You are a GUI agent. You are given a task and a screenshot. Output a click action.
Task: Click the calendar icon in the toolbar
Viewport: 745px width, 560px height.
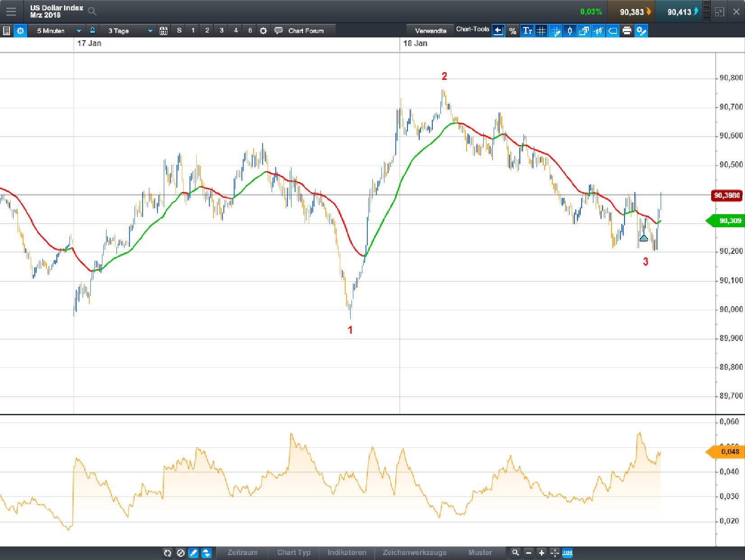(164, 31)
